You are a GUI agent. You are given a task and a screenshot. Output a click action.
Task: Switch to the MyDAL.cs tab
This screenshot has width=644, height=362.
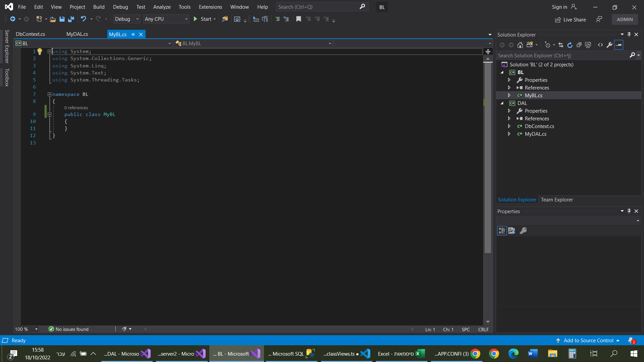pos(77,34)
